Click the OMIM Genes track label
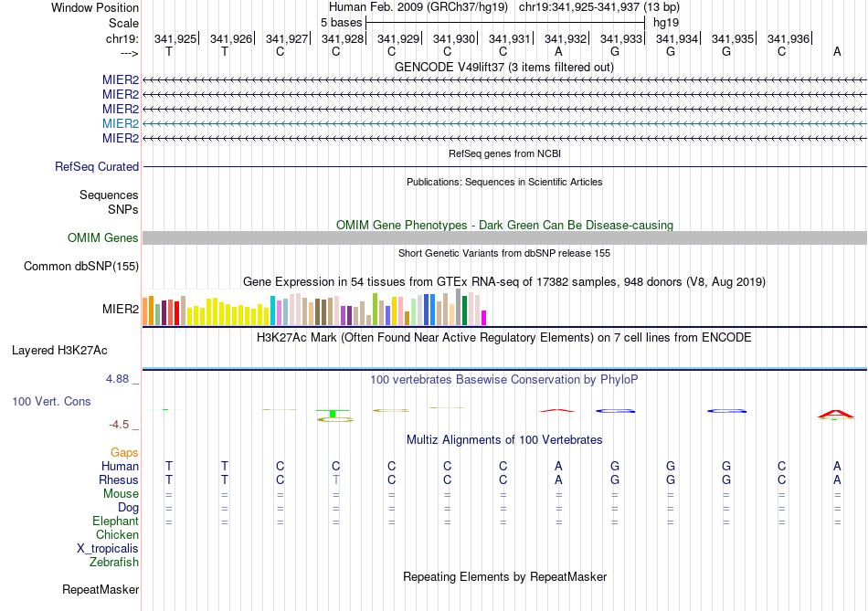This screenshot has height=611, width=868. pos(103,238)
